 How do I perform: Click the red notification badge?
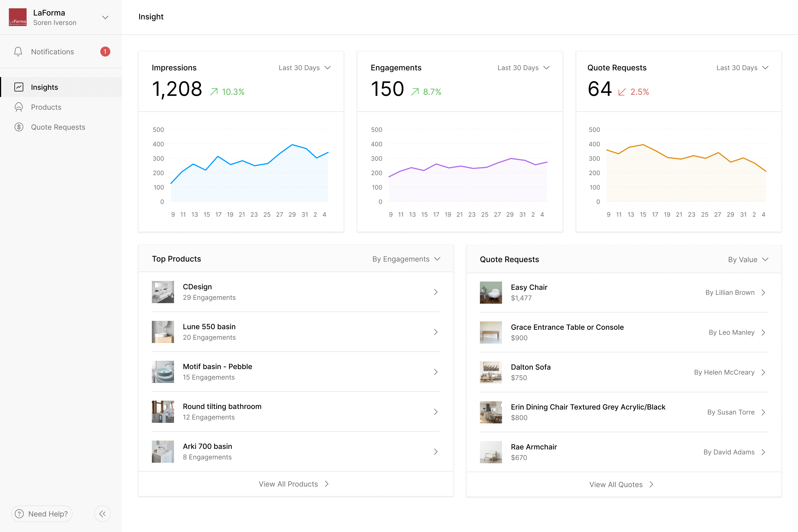point(105,52)
